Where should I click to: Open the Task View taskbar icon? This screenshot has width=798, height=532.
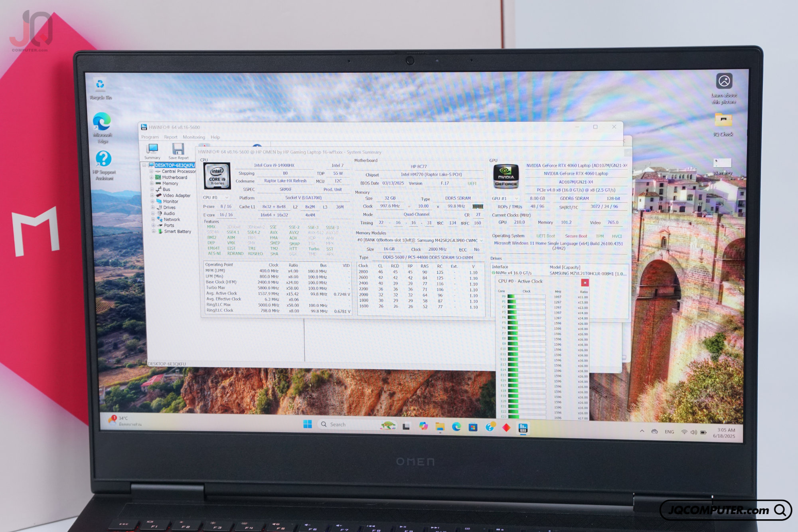(x=406, y=426)
